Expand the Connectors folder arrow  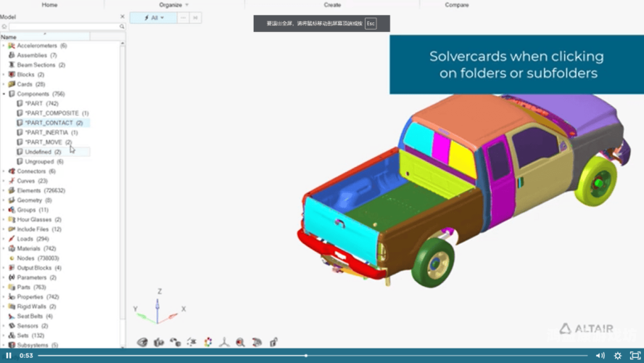coord(4,171)
